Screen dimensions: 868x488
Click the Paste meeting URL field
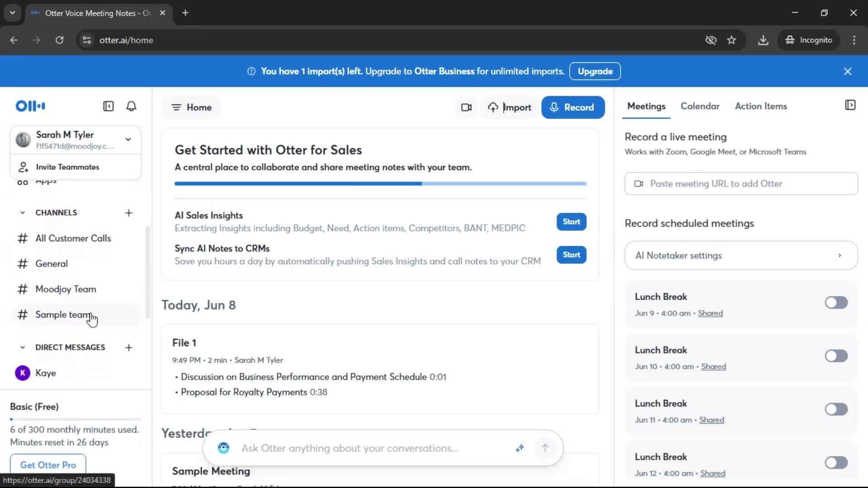(741, 183)
